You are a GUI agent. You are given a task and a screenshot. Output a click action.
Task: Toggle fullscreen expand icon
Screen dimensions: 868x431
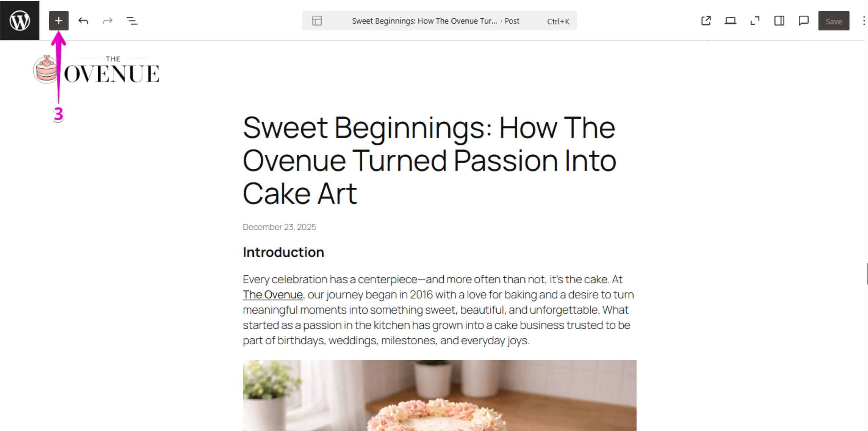click(x=755, y=21)
